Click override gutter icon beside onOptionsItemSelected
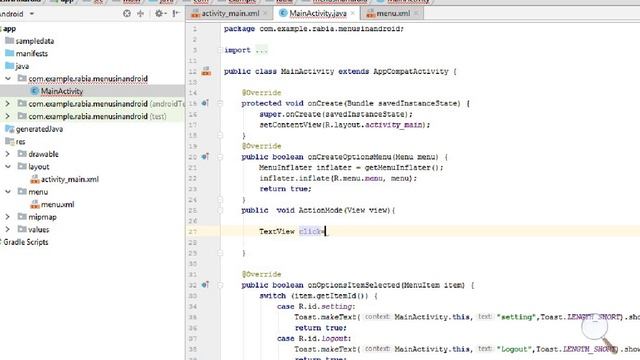The width and height of the screenshot is (640, 360). [x=205, y=285]
